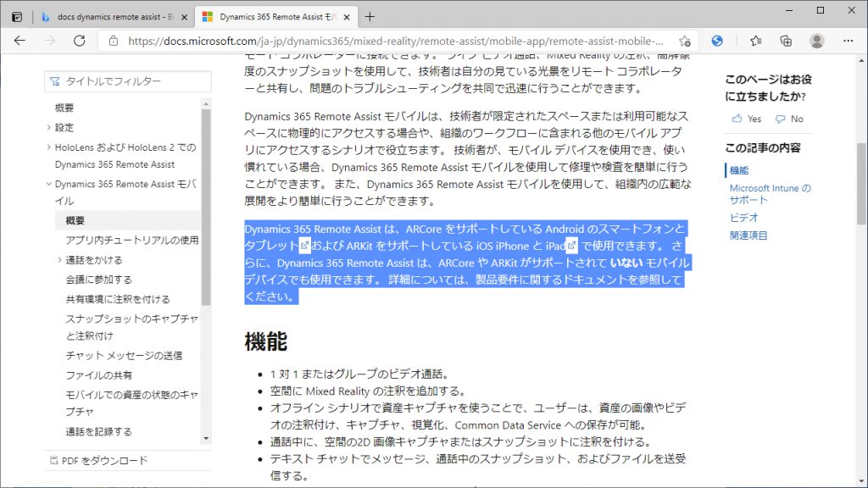Click PDF をダウンロード button
The height and width of the screenshot is (488, 868).
pos(99,460)
